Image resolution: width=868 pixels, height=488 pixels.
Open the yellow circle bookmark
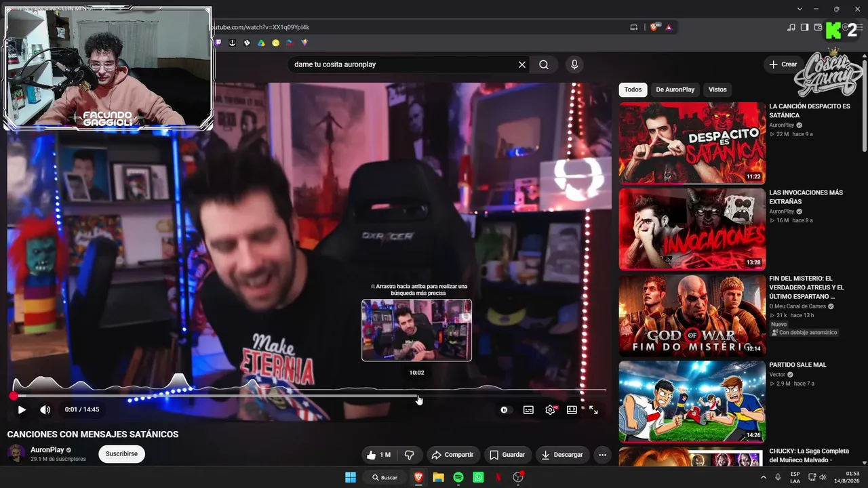275,43
